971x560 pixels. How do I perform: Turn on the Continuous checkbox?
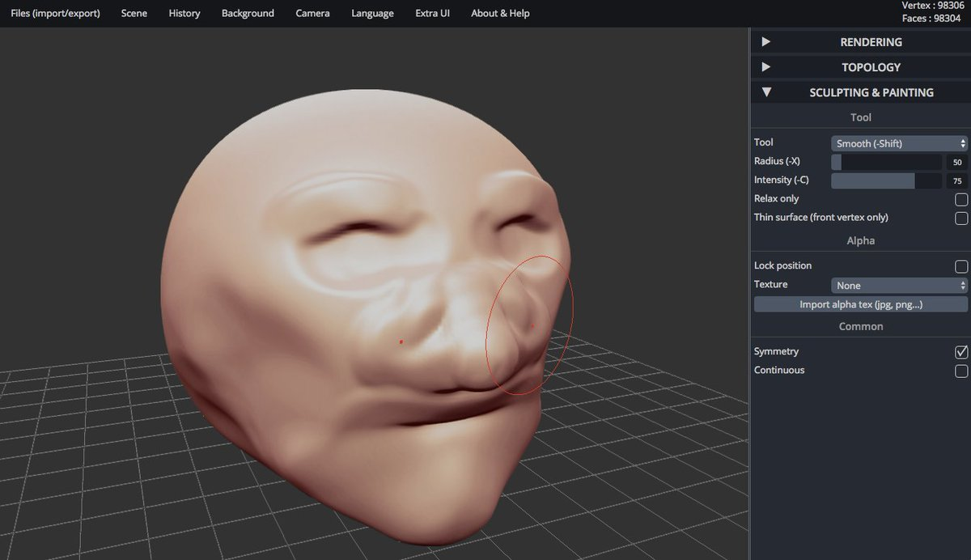pos(961,371)
